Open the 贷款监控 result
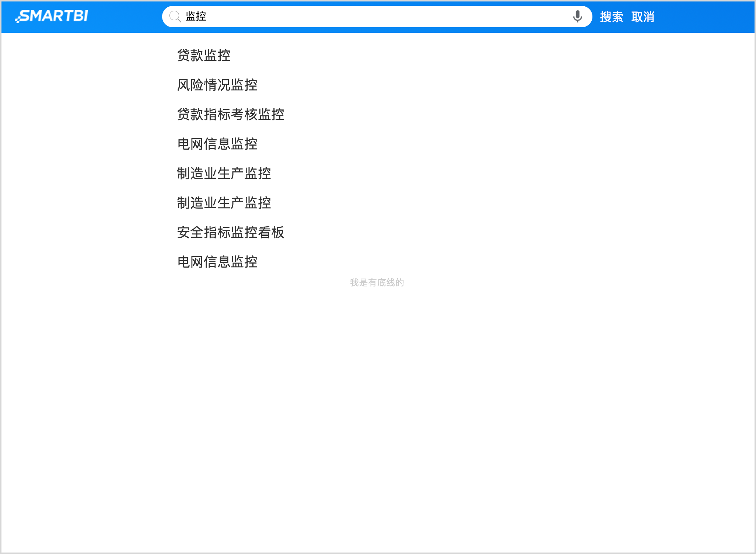 tap(204, 55)
